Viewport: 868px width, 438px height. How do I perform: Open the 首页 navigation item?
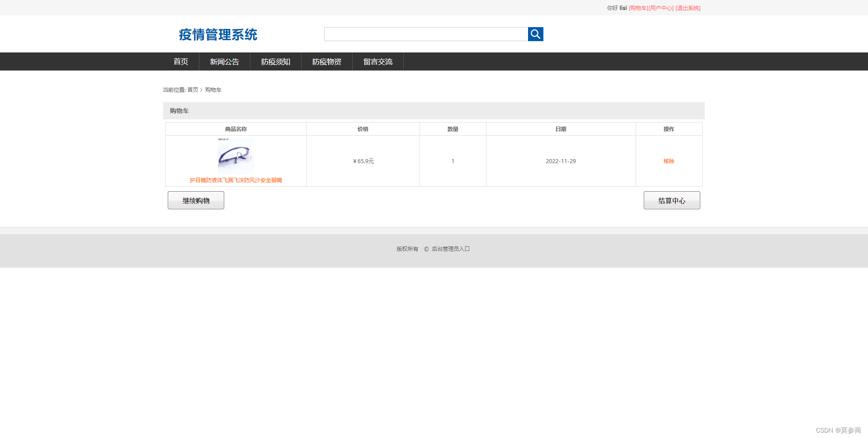pos(181,61)
